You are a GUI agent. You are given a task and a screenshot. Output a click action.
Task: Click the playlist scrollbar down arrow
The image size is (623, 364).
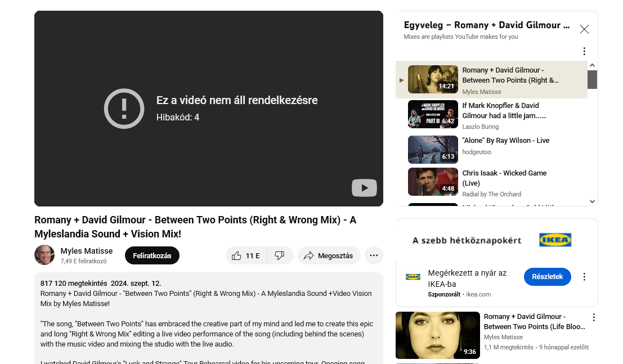592,201
